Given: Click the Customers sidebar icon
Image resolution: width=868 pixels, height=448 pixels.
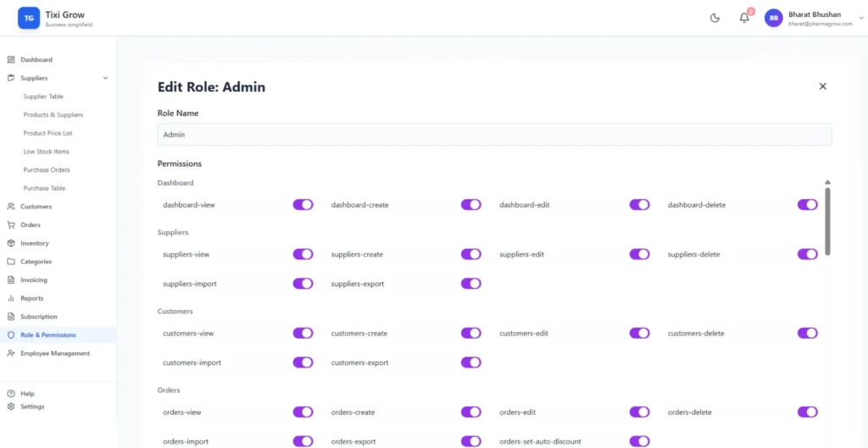Looking at the screenshot, I should [11, 207].
